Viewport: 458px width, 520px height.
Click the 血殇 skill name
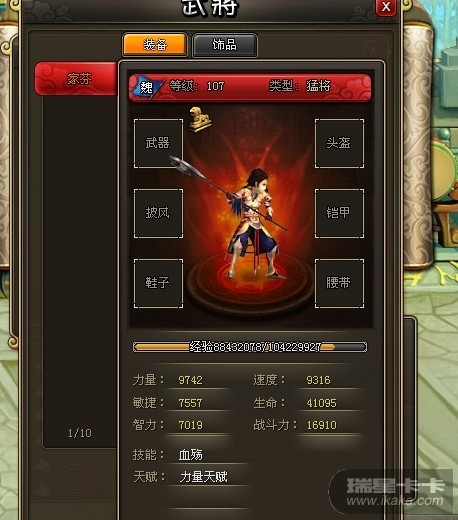pyautogui.click(x=190, y=455)
